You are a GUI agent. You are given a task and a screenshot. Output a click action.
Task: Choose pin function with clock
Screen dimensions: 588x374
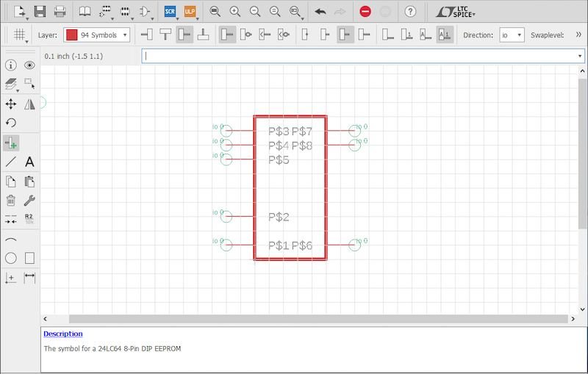pos(265,35)
